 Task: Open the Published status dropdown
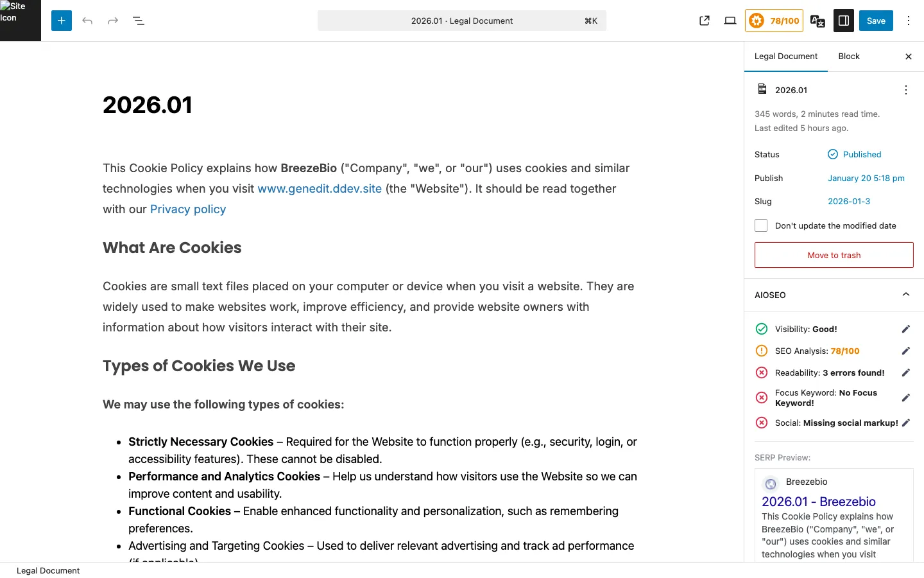[x=855, y=154]
